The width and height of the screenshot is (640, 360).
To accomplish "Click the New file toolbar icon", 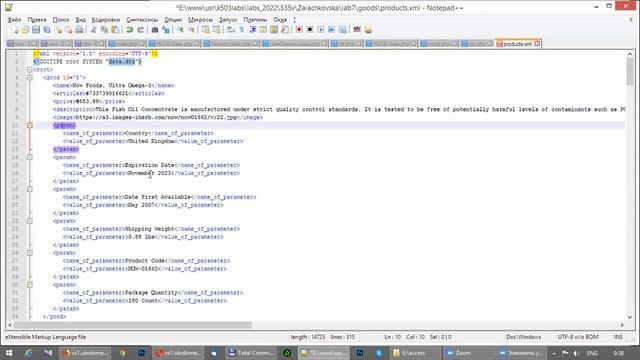I will click(16, 30).
